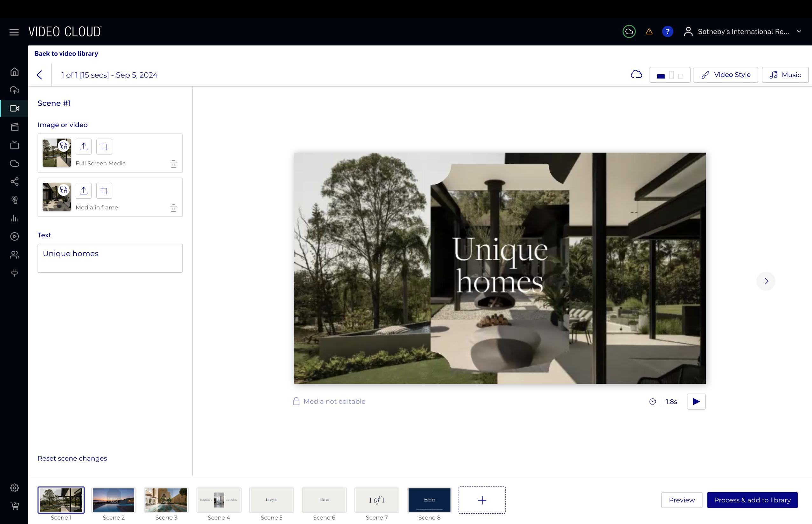Select landscape aspect ratio format

click(x=661, y=76)
